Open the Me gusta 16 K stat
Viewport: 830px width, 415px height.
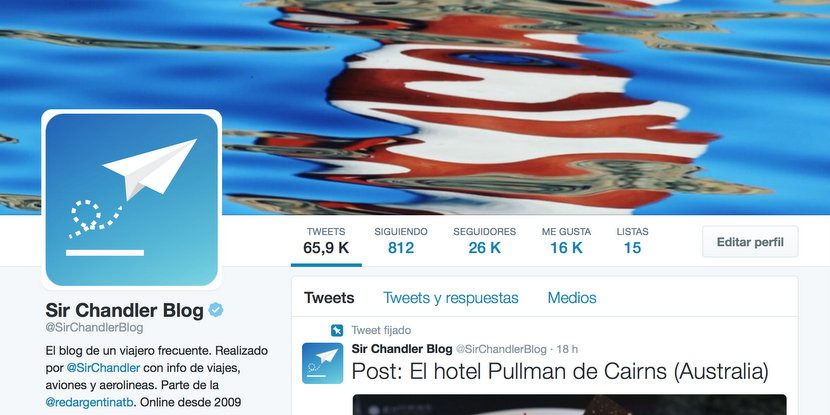(566, 241)
